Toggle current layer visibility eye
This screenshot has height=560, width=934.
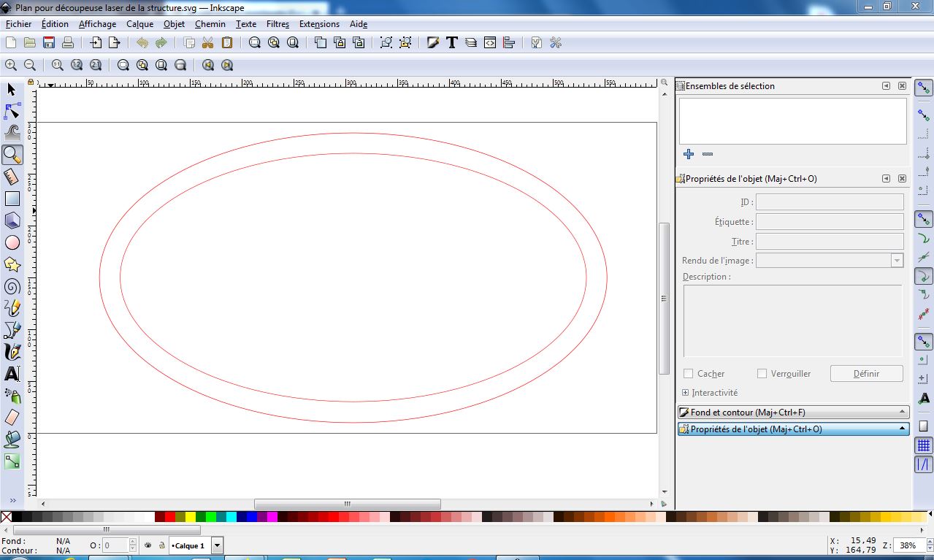coord(148,545)
